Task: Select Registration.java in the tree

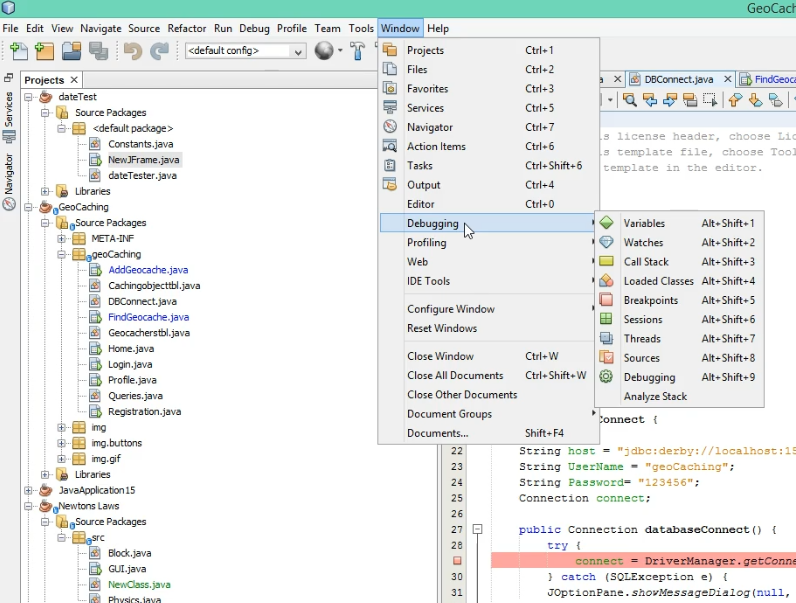Action: [x=144, y=412]
